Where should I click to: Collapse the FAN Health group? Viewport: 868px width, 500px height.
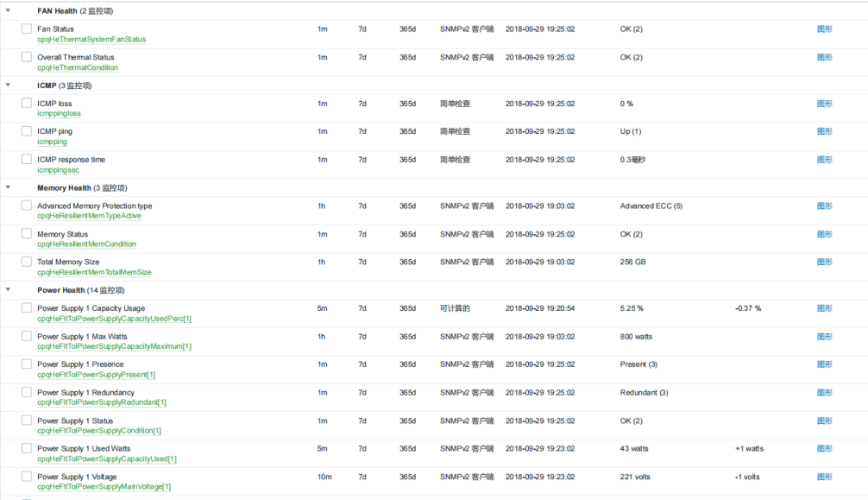point(9,11)
